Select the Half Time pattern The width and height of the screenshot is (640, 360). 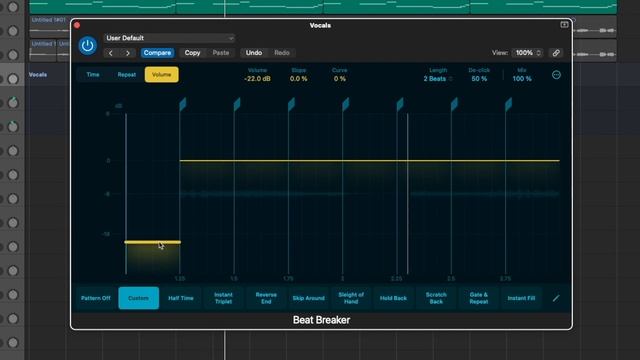(181, 298)
